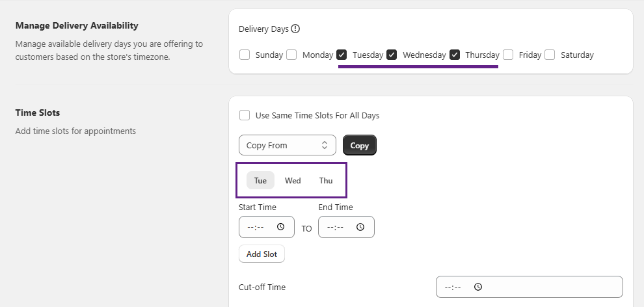Uncheck the Tuesday delivery day
The height and width of the screenshot is (307, 644).
pyautogui.click(x=342, y=55)
